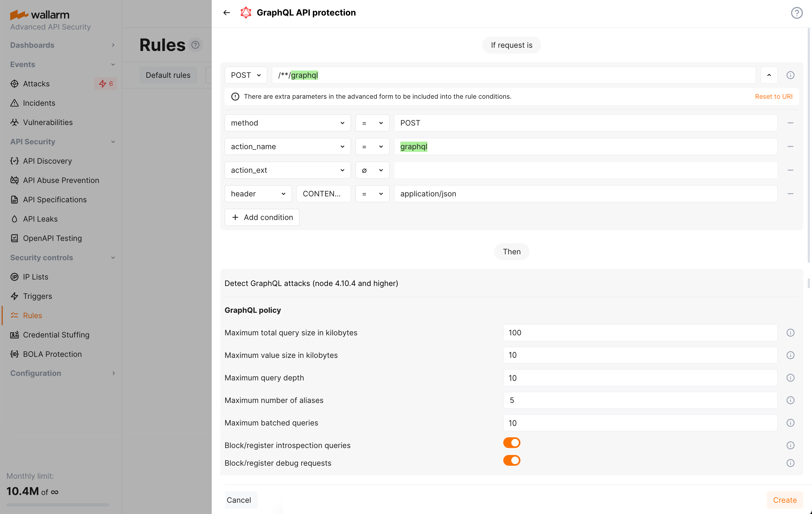812x514 pixels.
Task: Open the action_name condition selector
Action: (x=287, y=146)
